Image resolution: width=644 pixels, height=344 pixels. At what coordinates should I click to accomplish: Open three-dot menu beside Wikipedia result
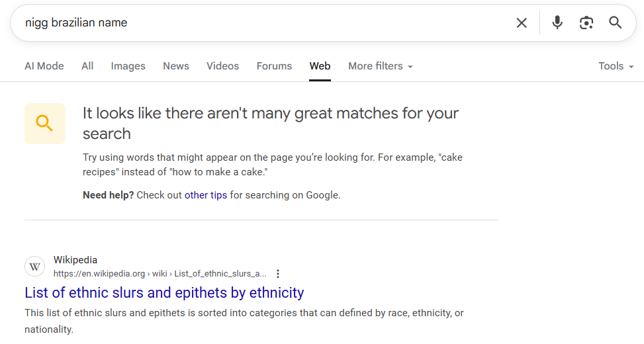(278, 274)
